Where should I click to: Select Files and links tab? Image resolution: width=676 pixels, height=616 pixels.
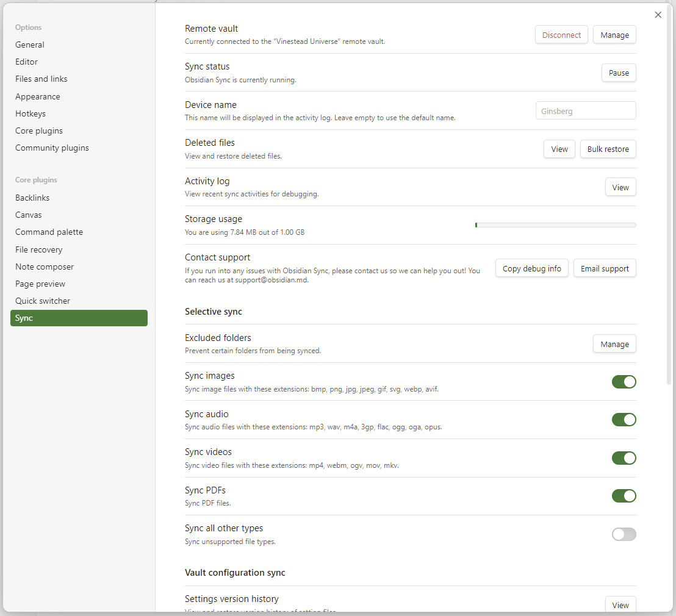tap(79, 79)
